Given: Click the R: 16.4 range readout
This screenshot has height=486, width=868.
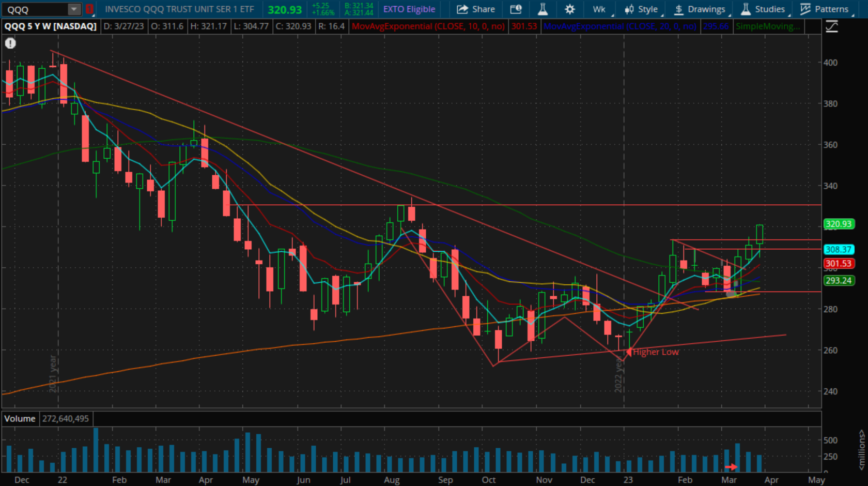Looking at the screenshot, I should tap(331, 26).
